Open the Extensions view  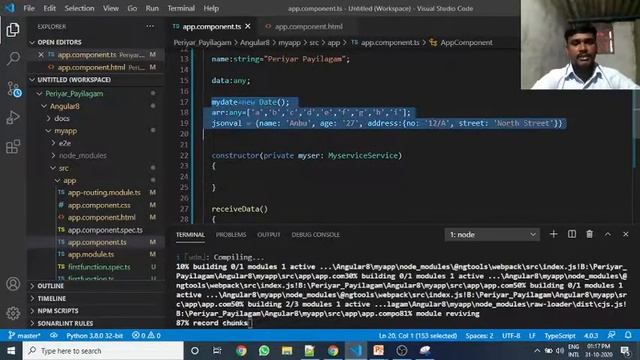point(13,147)
